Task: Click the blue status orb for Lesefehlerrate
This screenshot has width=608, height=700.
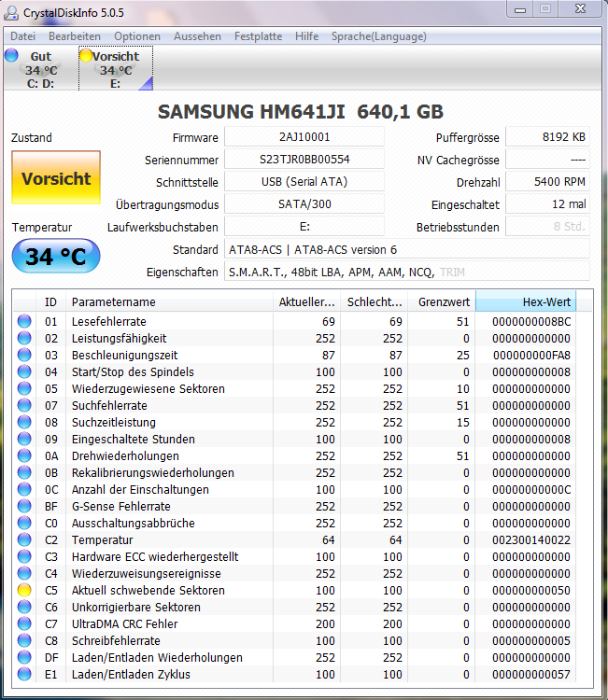Action: click(24, 321)
